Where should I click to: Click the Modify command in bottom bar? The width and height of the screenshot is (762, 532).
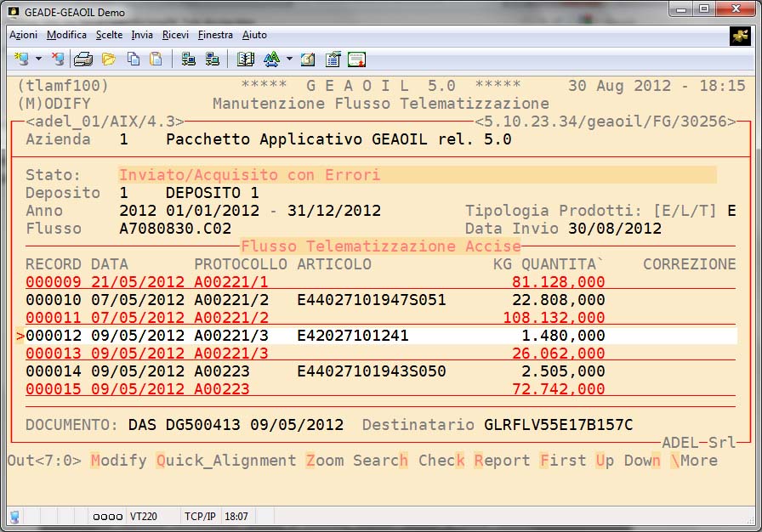118,461
